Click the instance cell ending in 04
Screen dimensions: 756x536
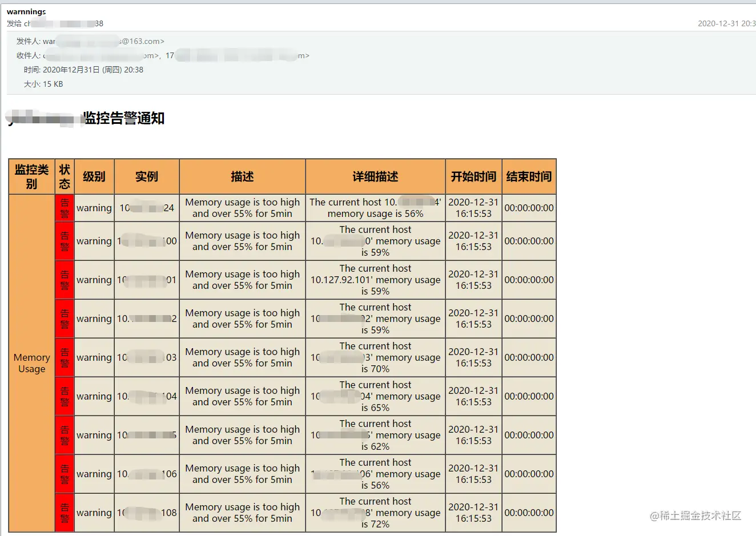coord(147,396)
